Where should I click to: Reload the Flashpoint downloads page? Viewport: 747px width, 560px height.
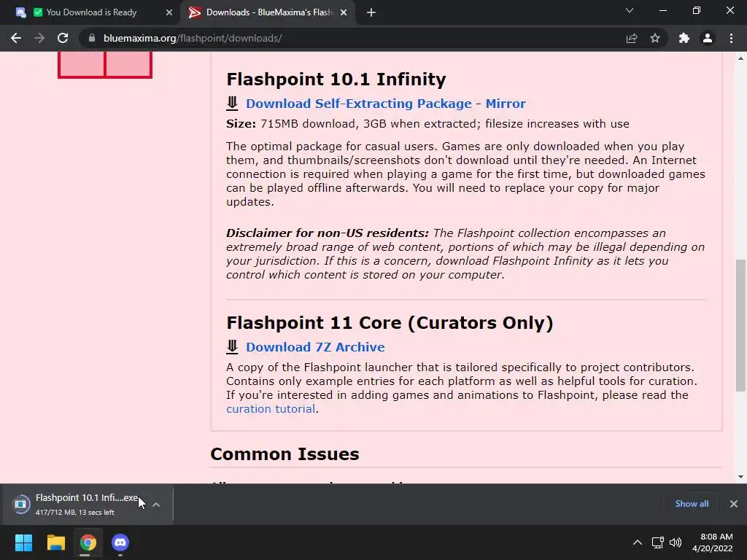click(x=63, y=38)
